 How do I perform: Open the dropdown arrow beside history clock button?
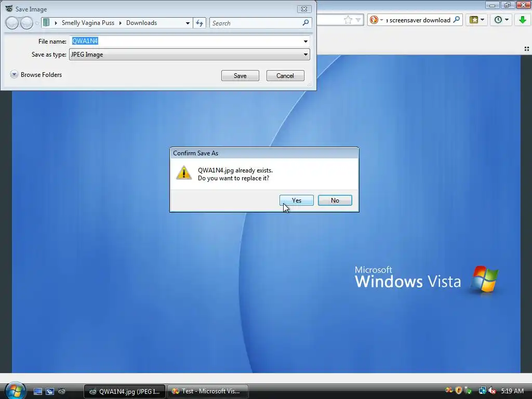coord(507,20)
